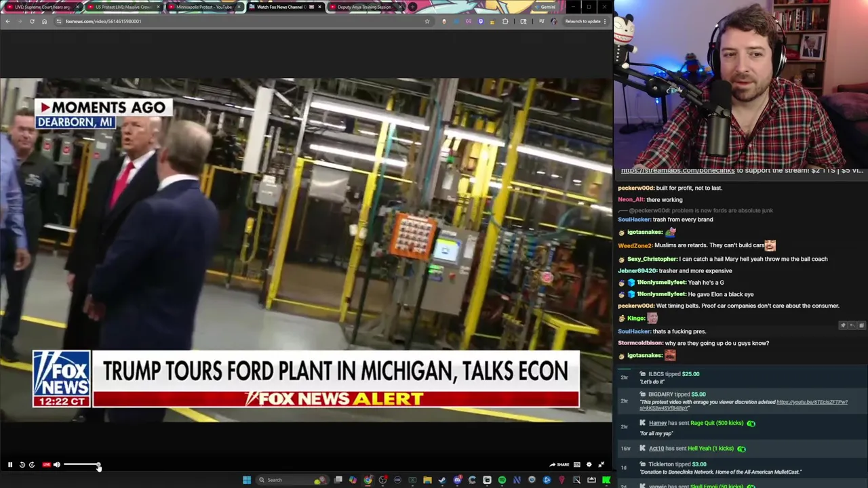868x488 pixels.
Task: Click the Windows taskbar Search box
Action: 292,480
